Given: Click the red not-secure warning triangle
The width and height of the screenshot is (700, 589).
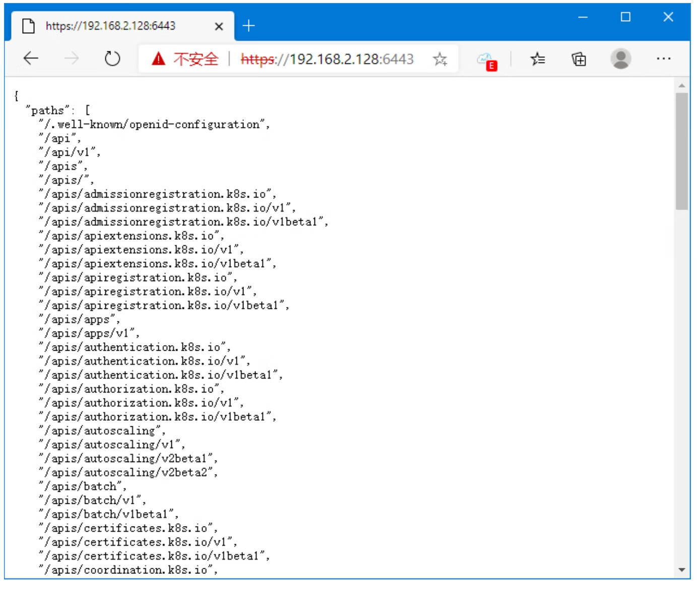Looking at the screenshot, I should pyautogui.click(x=158, y=59).
